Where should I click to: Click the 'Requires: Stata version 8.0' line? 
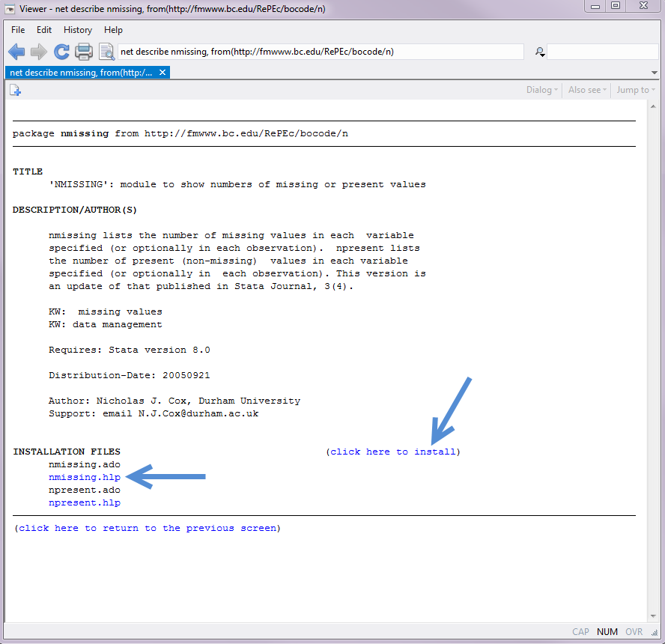point(130,350)
